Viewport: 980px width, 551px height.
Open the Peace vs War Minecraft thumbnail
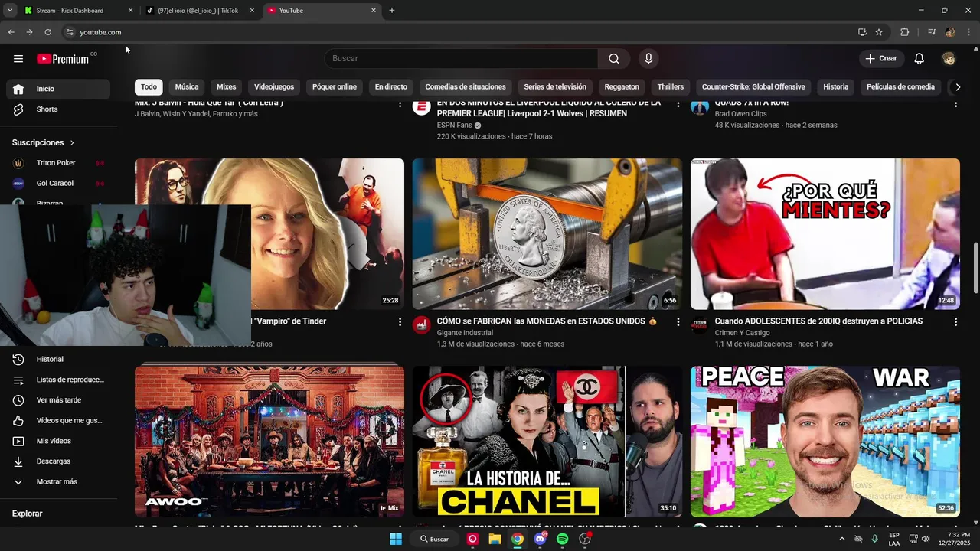(x=825, y=442)
